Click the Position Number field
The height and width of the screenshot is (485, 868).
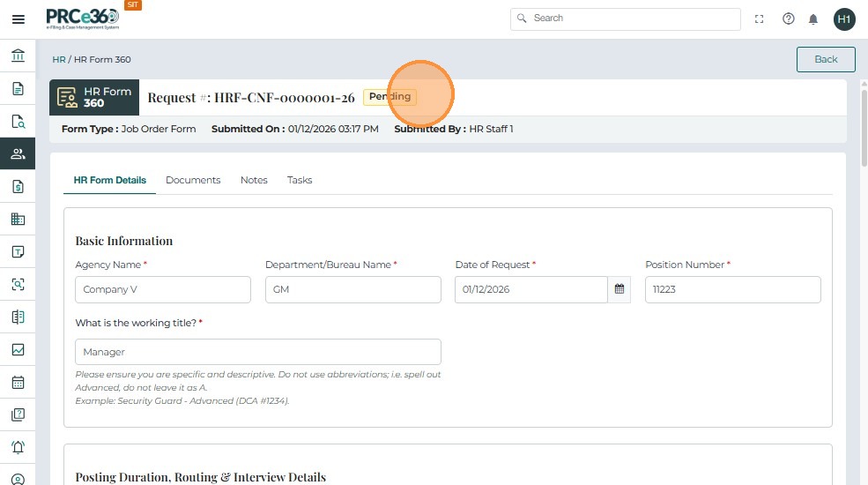[732, 289]
